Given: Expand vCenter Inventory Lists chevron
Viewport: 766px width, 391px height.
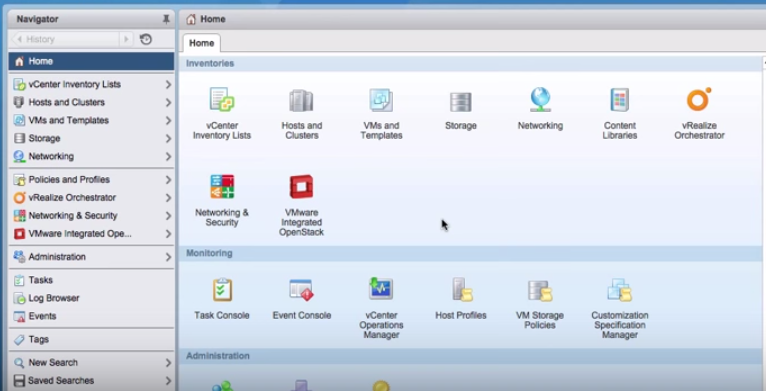Looking at the screenshot, I should [x=168, y=85].
